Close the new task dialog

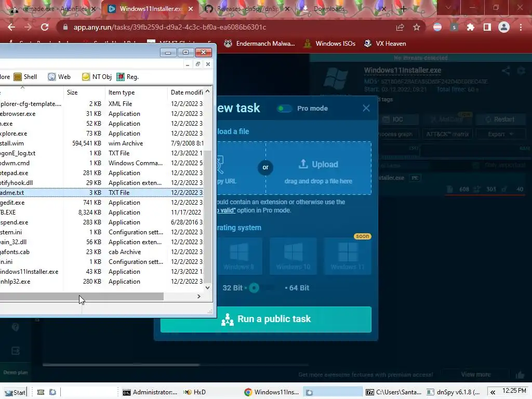[x=366, y=108]
